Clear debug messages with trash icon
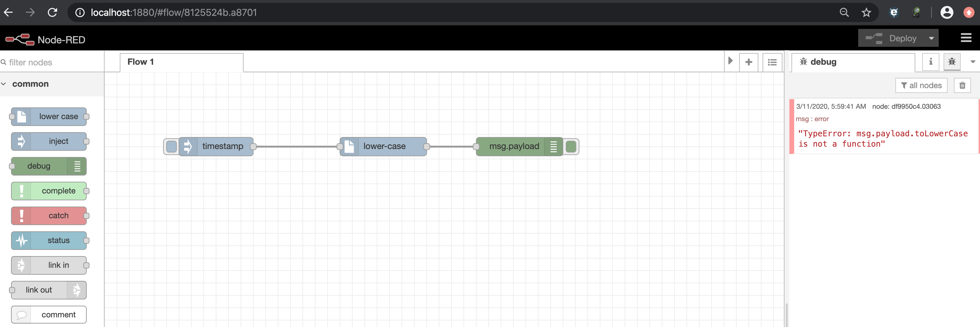This screenshot has height=327, width=980. click(x=962, y=85)
